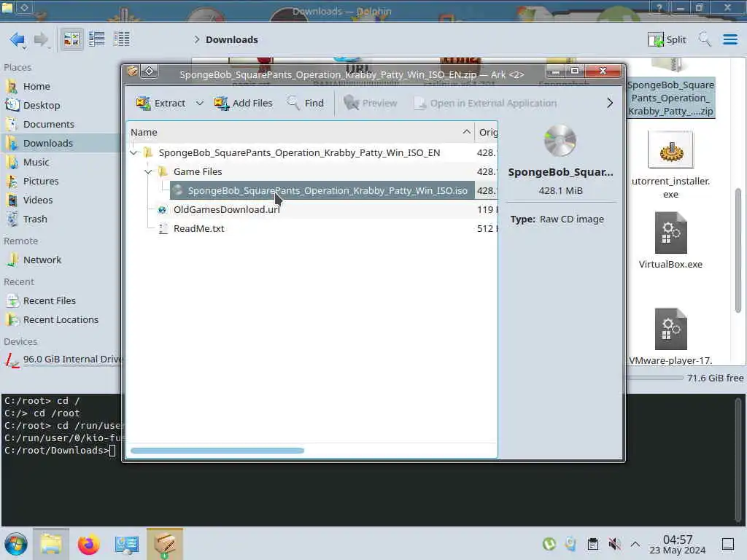Click the CD disc icon in info panel
Viewport: 747px width, 560px height.
pyautogui.click(x=560, y=141)
